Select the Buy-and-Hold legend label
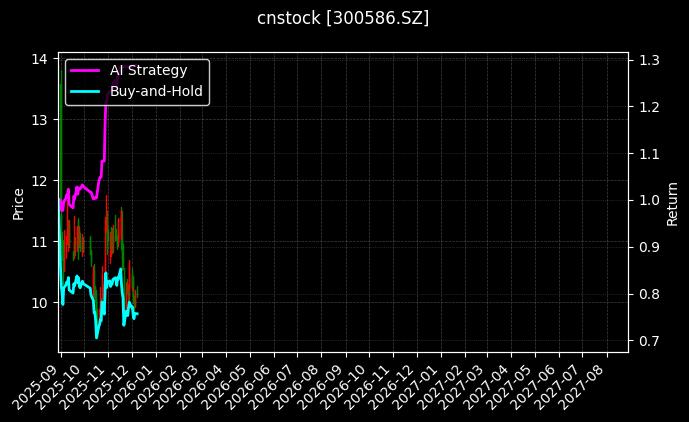Viewport: 689px width, 422px height. [156, 91]
